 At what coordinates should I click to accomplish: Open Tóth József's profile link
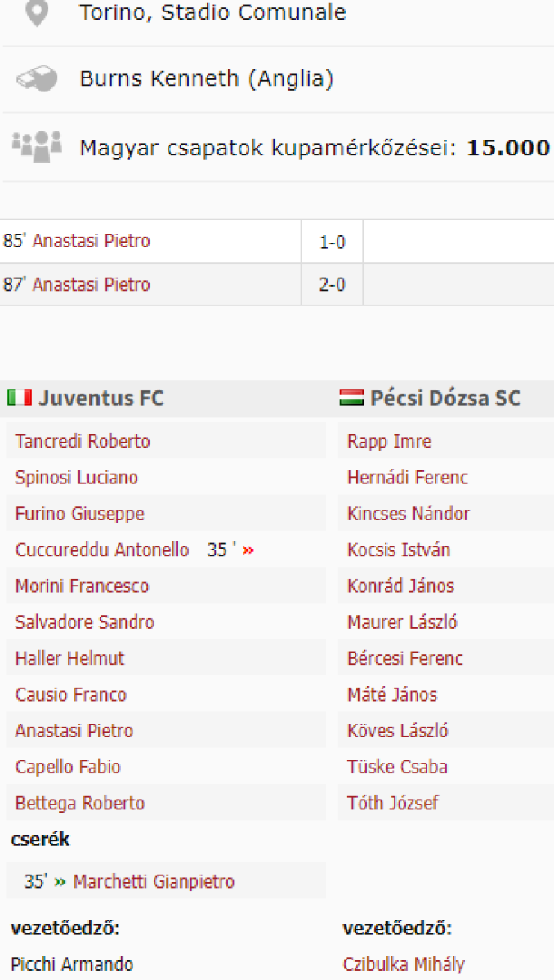coord(393,803)
